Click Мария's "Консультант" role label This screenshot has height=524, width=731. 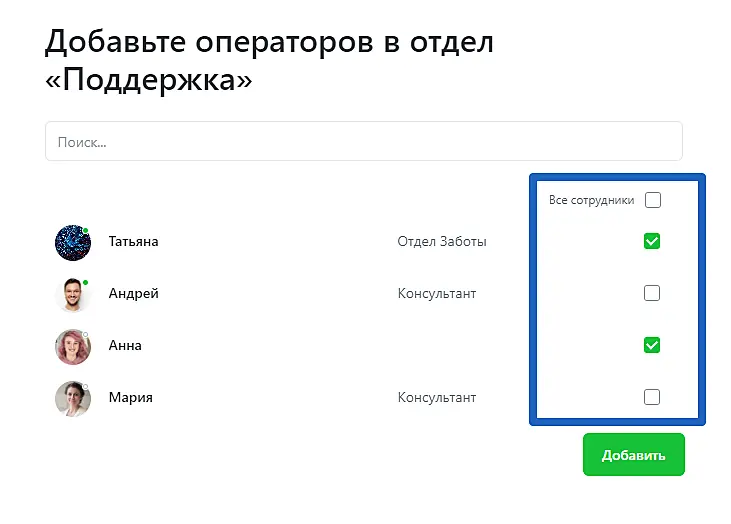point(436,398)
